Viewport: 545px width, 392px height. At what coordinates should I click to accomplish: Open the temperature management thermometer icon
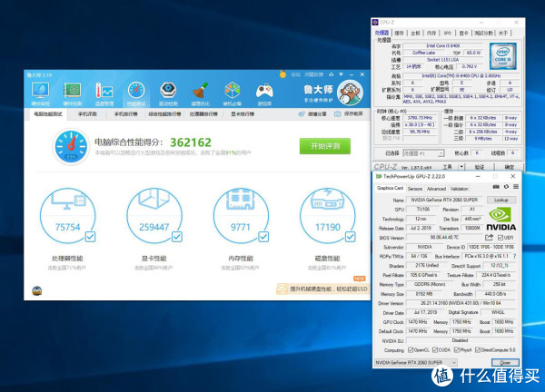[104, 91]
